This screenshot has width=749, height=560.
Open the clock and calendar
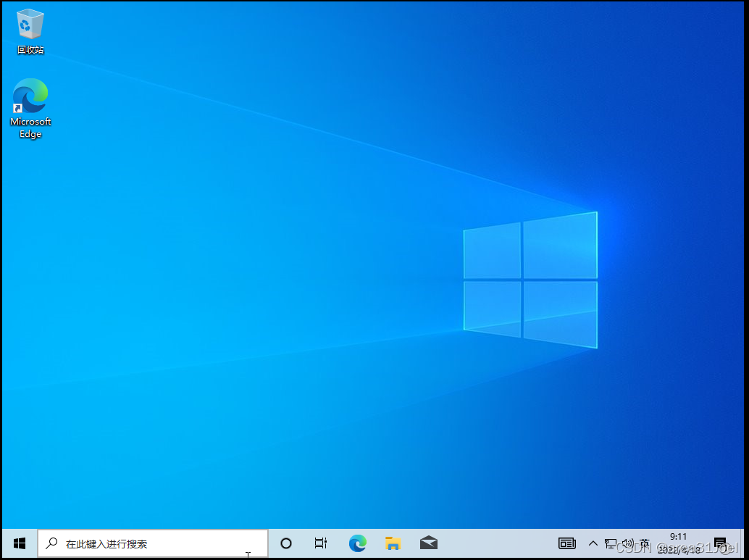[678, 543]
